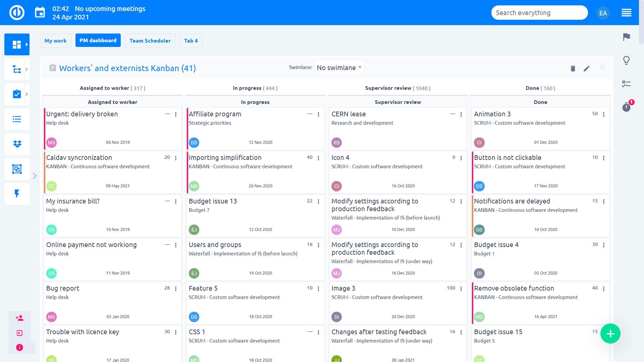Click the green plus button to add an item
644x362 pixels.
610,334
